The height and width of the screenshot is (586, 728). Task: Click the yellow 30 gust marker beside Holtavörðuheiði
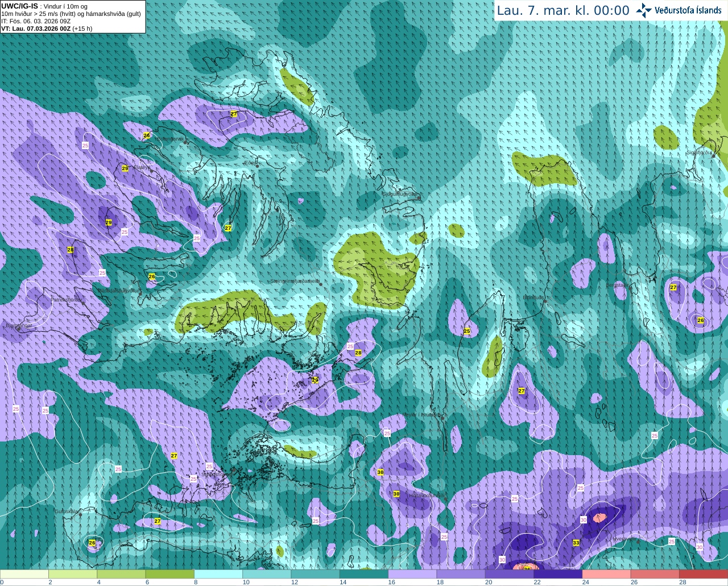tap(396, 494)
